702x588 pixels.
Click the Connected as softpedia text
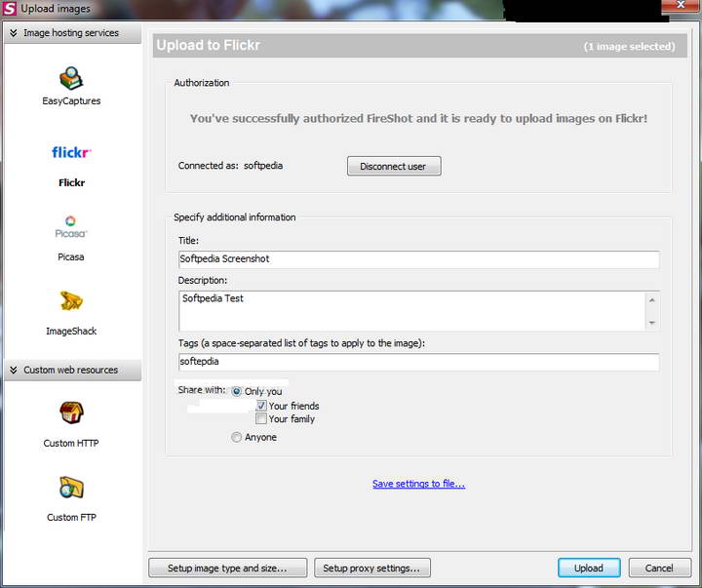pyautogui.click(x=230, y=166)
